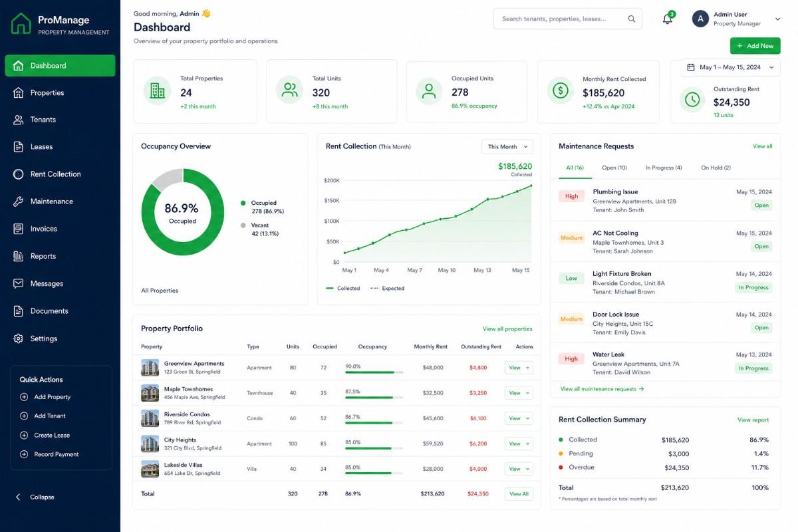Click the plus icon beside Add Property
This screenshot has width=798, height=532.
[24, 397]
